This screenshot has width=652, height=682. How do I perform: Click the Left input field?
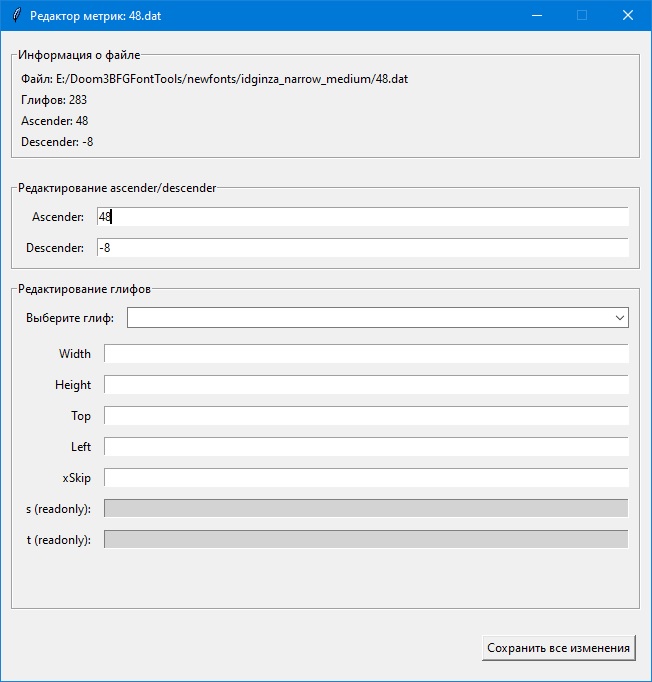coord(366,447)
